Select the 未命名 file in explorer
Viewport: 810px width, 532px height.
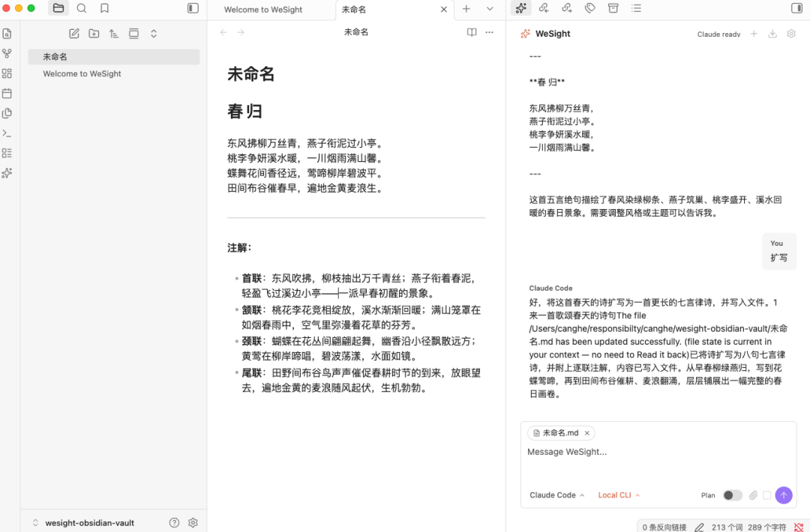click(x=114, y=57)
